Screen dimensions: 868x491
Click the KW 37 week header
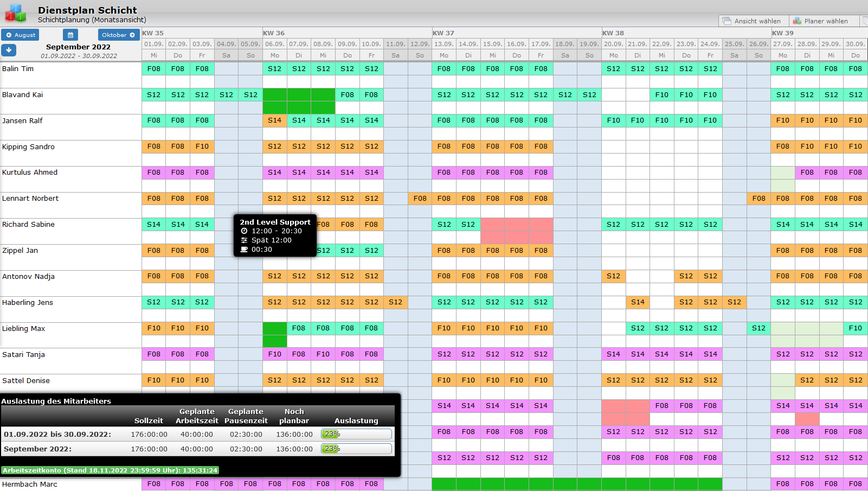point(443,33)
